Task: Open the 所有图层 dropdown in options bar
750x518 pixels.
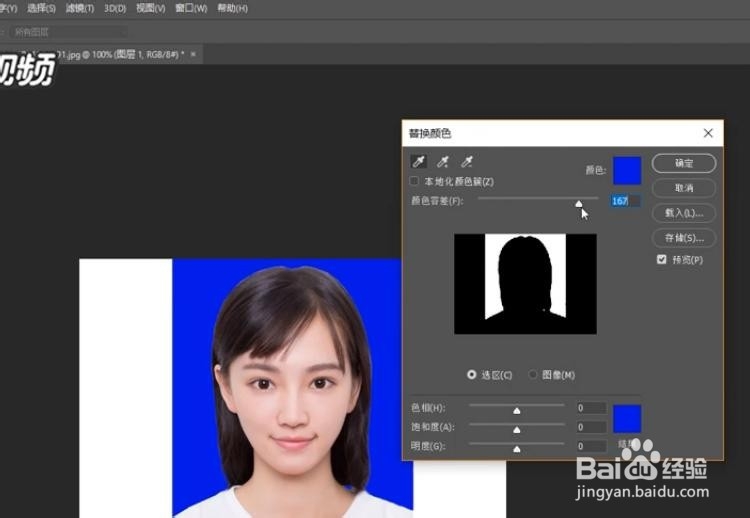Action: 68,32
